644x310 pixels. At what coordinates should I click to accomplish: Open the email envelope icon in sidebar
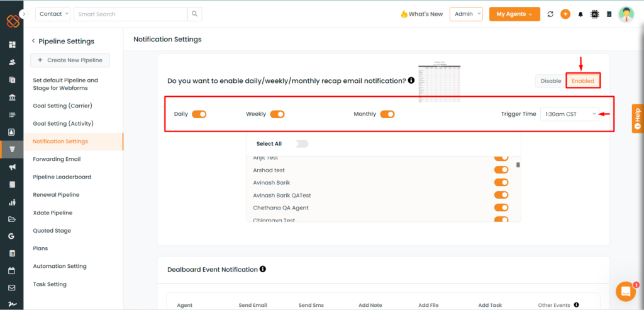pyautogui.click(x=12, y=288)
